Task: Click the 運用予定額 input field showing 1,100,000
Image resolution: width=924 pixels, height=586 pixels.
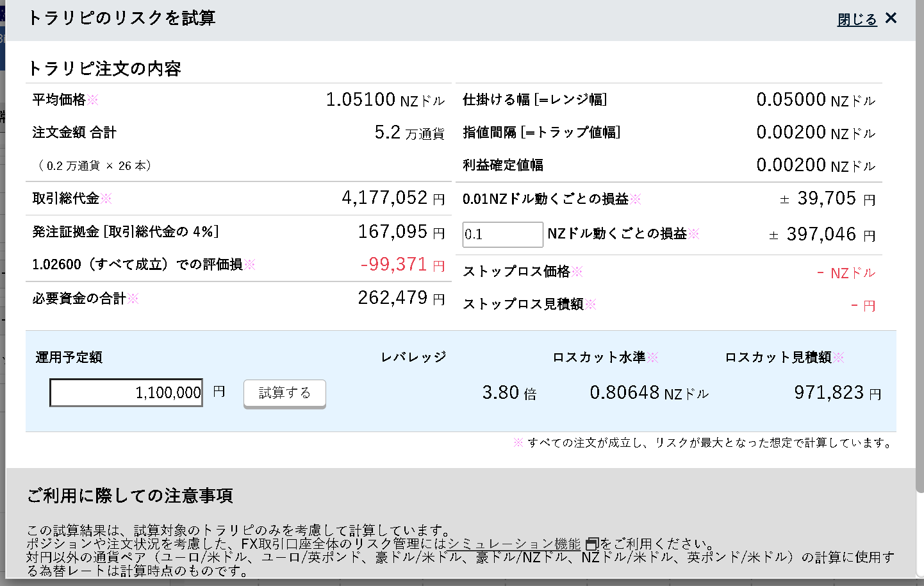Action: pyautogui.click(x=126, y=392)
